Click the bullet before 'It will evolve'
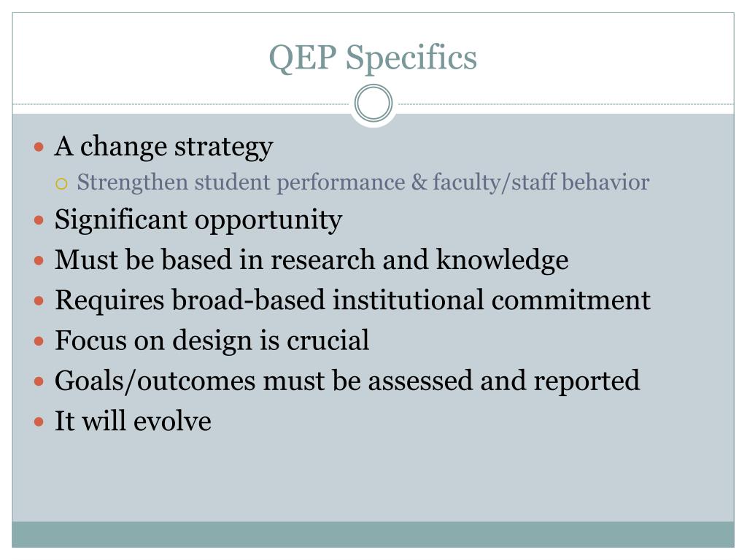 (x=39, y=421)
